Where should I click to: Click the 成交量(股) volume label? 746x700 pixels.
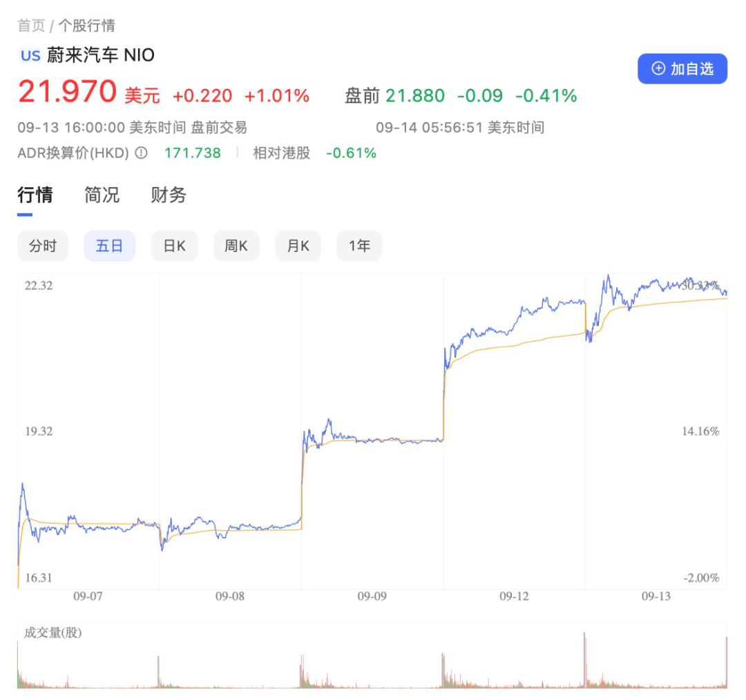(x=52, y=632)
